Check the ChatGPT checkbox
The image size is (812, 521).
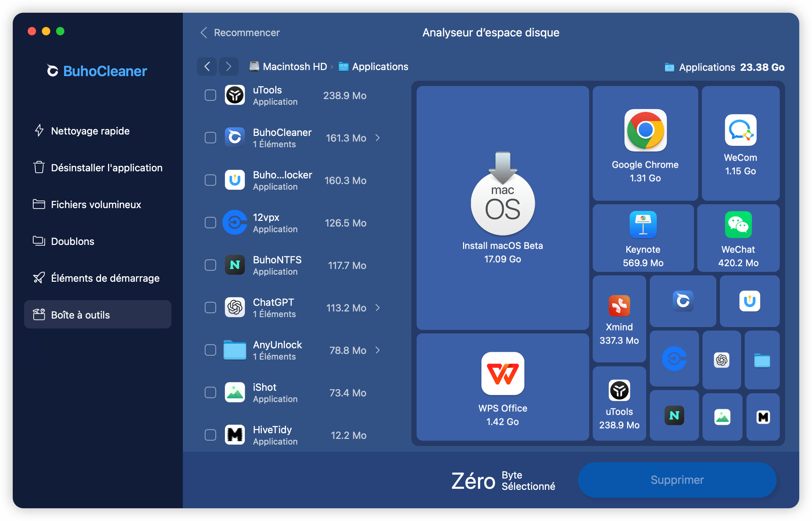(210, 308)
